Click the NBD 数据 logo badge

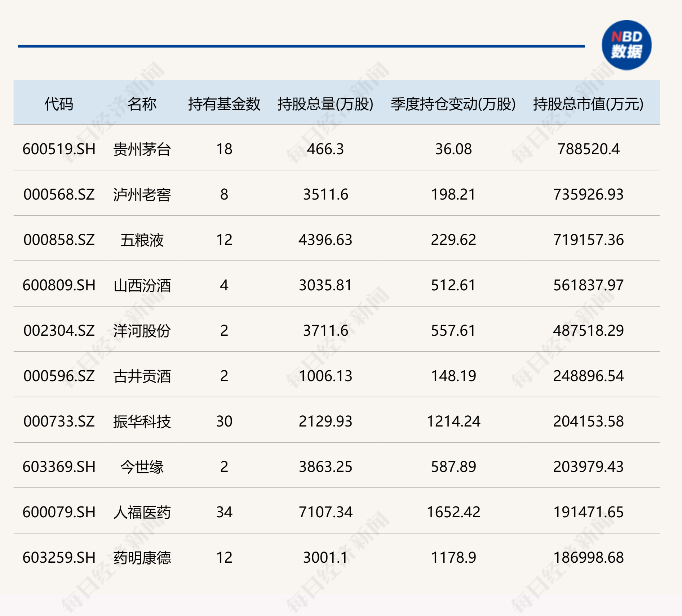pos(626,45)
